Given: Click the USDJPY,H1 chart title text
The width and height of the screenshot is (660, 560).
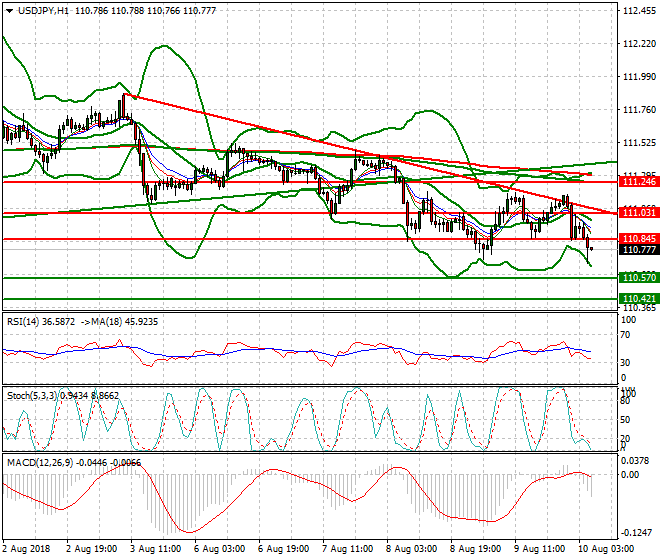Looking at the screenshot, I should [x=43, y=11].
